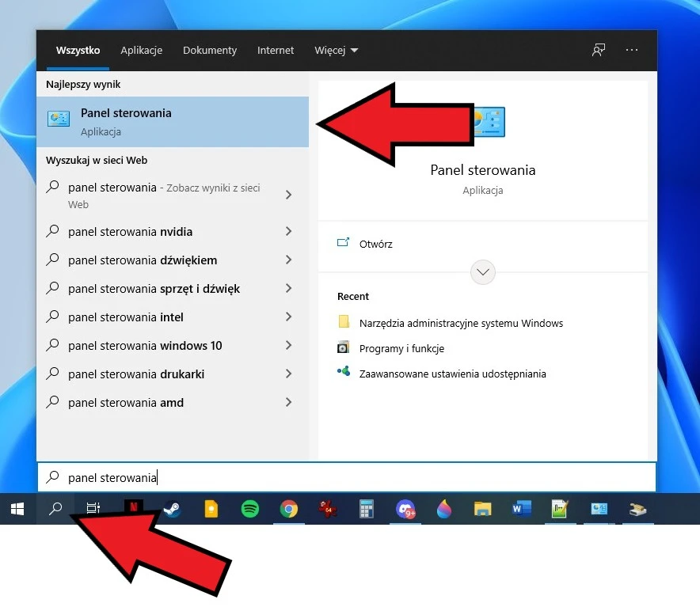This screenshot has height=607, width=700.
Task: Open Netflix from the taskbar
Action: 133,509
